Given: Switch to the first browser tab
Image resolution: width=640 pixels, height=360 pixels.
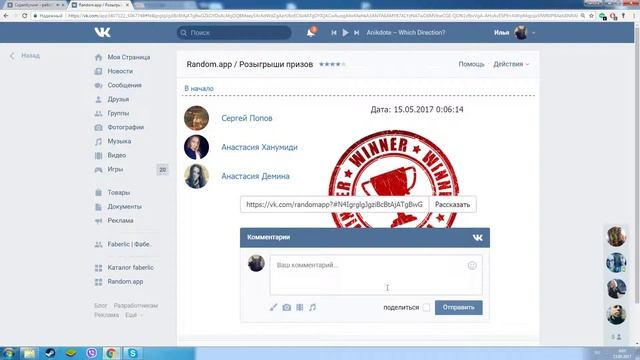Looking at the screenshot, I should pyautogui.click(x=36, y=5).
